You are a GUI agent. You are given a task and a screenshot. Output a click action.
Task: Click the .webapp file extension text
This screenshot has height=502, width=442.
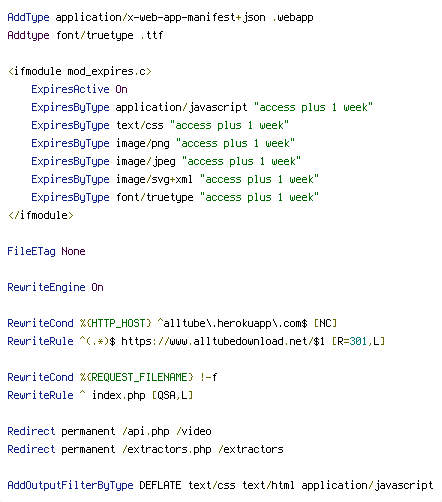[293, 17]
